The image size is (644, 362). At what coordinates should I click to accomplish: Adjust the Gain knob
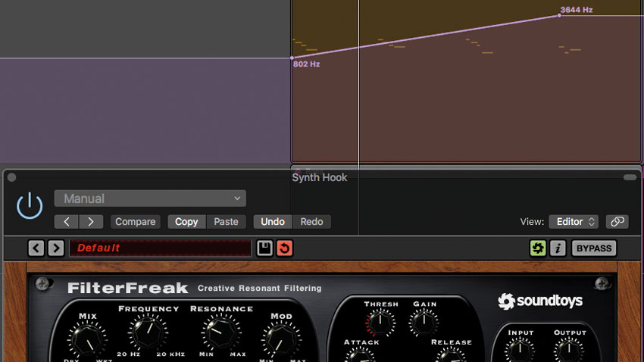coord(424,322)
